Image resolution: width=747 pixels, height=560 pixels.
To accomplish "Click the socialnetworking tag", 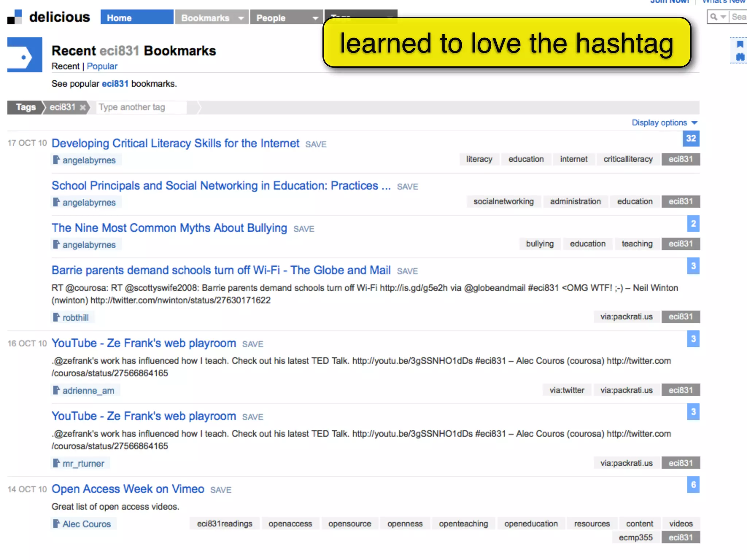I will click(x=503, y=202).
